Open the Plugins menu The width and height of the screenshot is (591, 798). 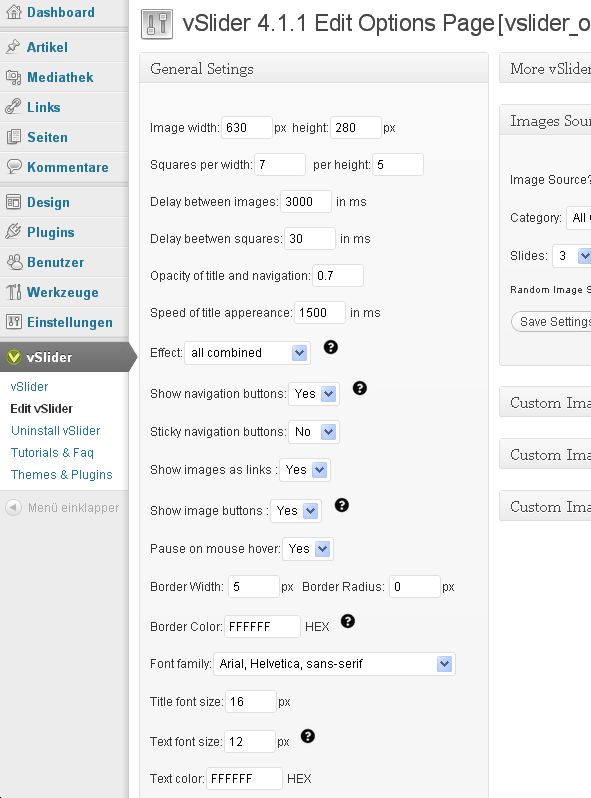[x=64, y=232]
